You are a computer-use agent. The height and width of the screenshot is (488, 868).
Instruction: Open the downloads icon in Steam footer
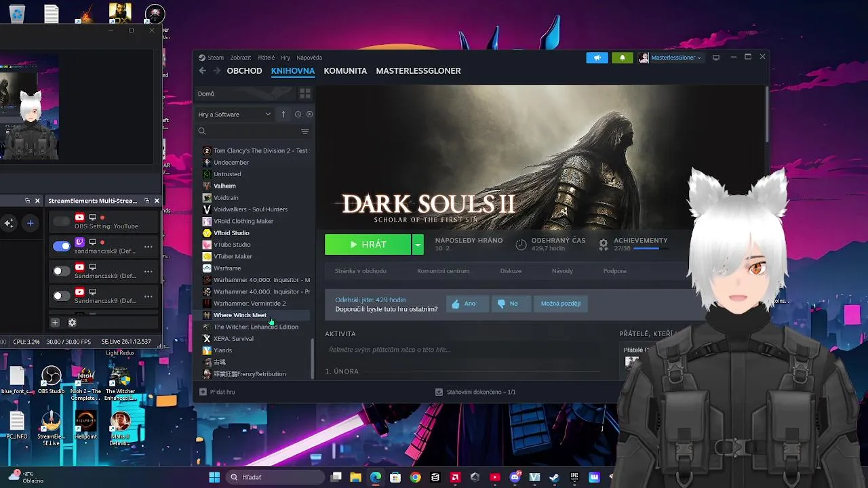439,392
